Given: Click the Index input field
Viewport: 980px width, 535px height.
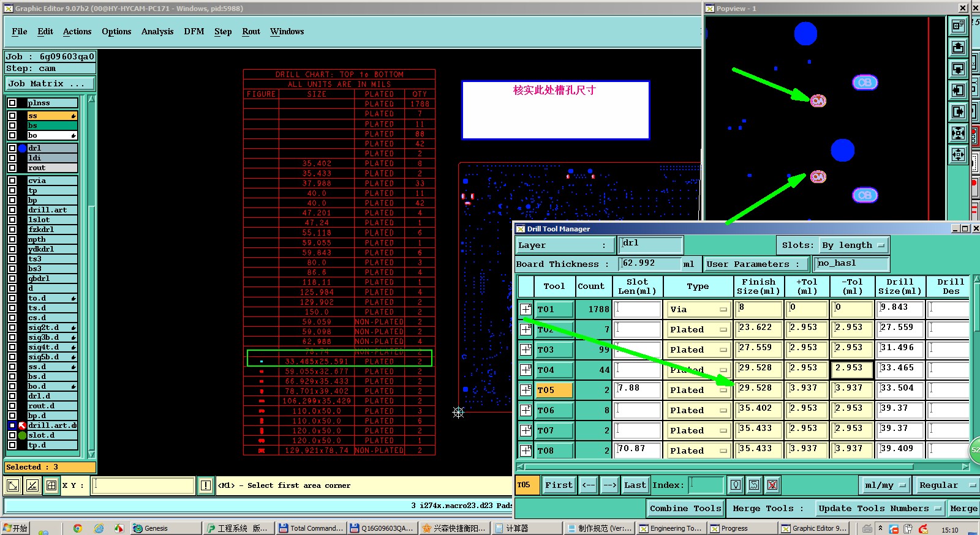Looking at the screenshot, I should pyautogui.click(x=706, y=485).
